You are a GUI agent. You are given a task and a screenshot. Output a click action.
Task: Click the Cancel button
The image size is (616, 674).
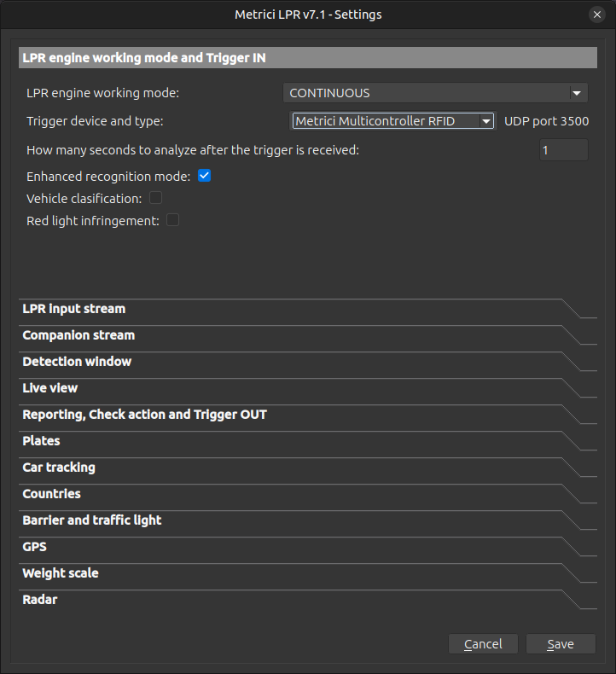[x=483, y=644]
